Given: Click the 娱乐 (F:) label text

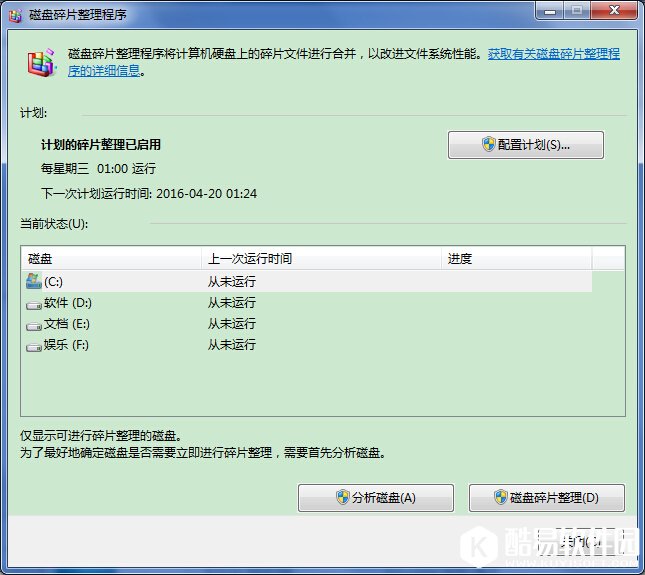Looking at the screenshot, I should pyautogui.click(x=66, y=345).
